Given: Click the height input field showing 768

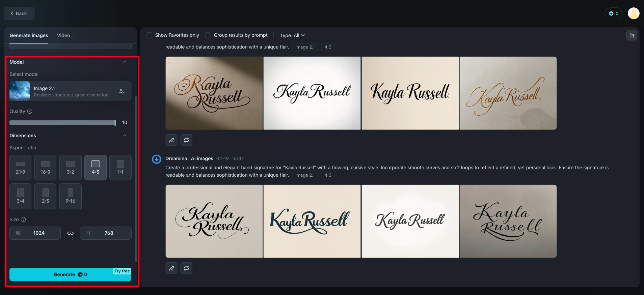Looking at the screenshot, I should (x=106, y=233).
